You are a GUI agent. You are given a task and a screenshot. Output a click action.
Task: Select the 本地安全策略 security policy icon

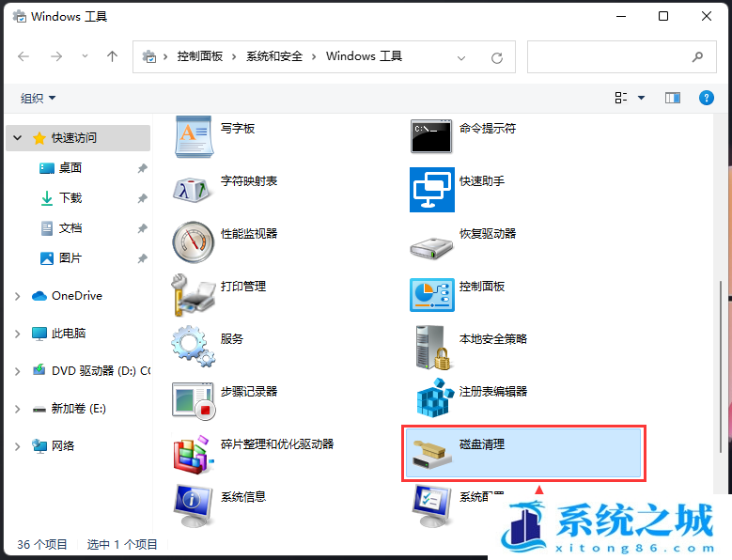coord(432,347)
